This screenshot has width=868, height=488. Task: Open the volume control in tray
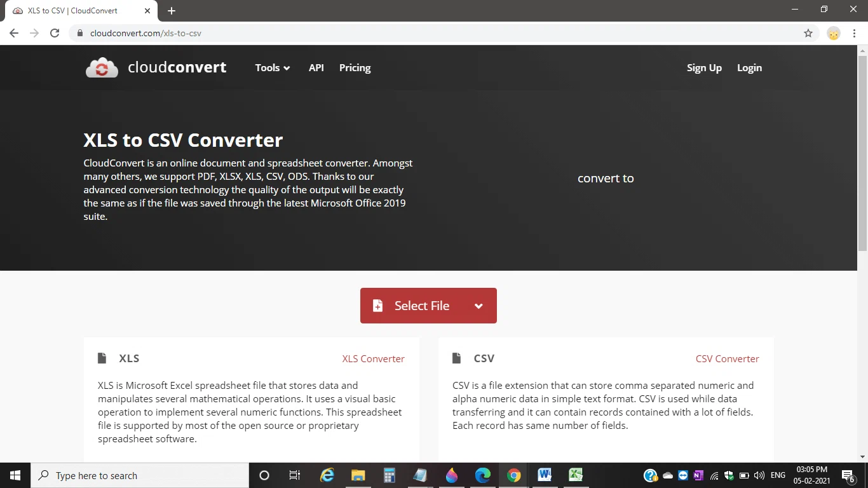pyautogui.click(x=759, y=475)
